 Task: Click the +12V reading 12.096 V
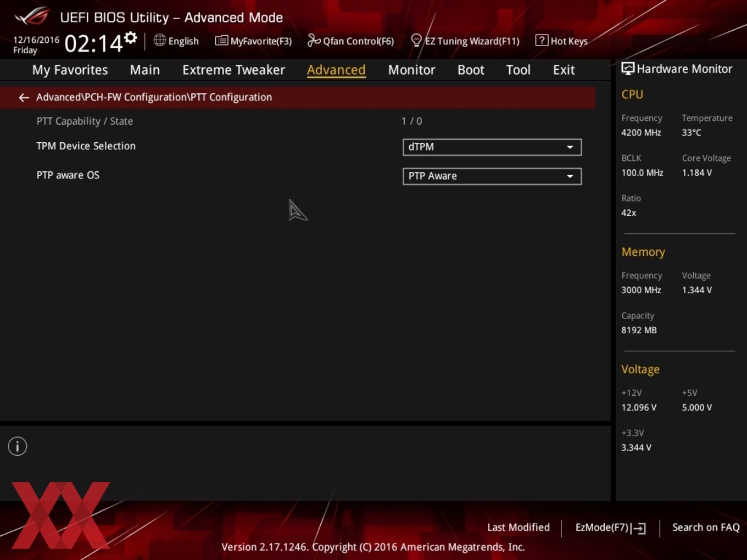pos(639,407)
